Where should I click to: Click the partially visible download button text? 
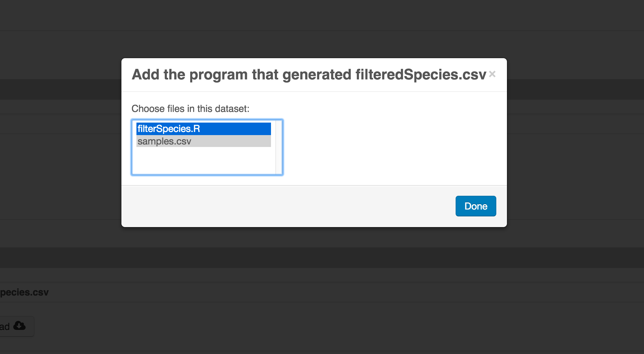click(x=5, y=326)
